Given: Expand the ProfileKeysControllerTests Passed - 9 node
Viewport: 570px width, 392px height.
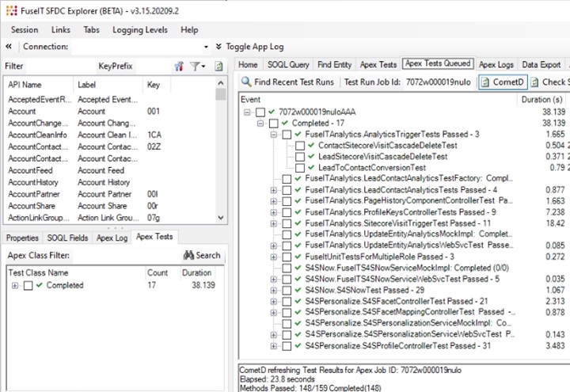Looking at the screenshot, I should [x=273, y=212].
